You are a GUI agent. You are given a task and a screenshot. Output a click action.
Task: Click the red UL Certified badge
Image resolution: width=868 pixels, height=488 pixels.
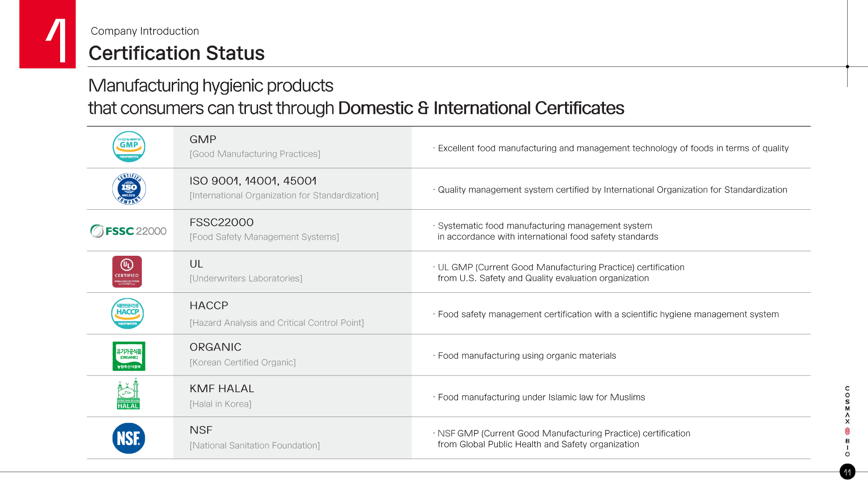tap(127, 272)
